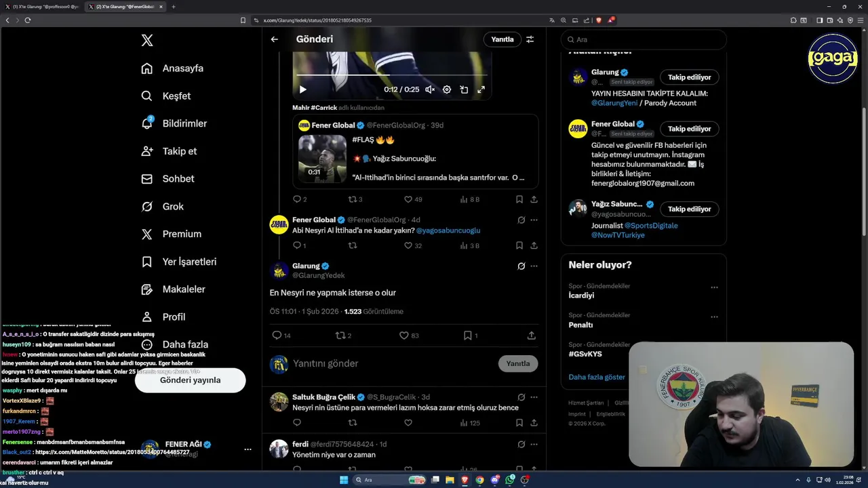This screenshot has height=488, width=868.
Task: Like Saltuk Buğra Çelik reply
Action: [408, 423]
